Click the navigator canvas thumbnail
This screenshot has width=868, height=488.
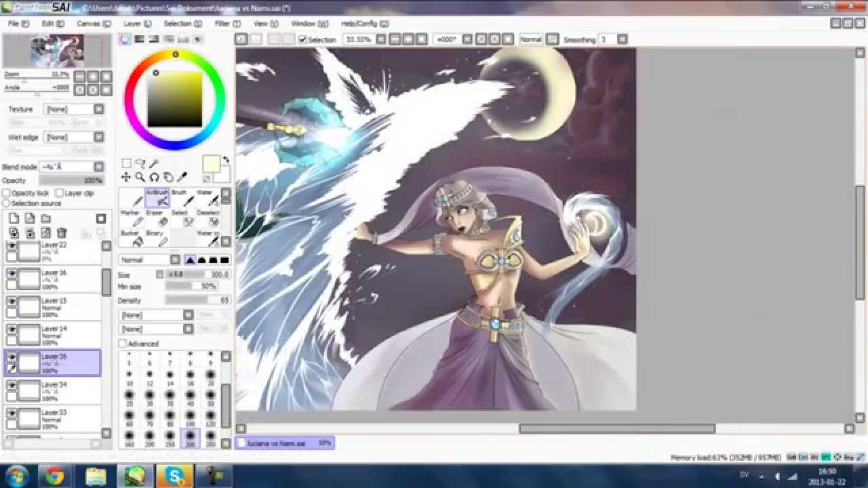pyautogui.click(x=57, y=51)
